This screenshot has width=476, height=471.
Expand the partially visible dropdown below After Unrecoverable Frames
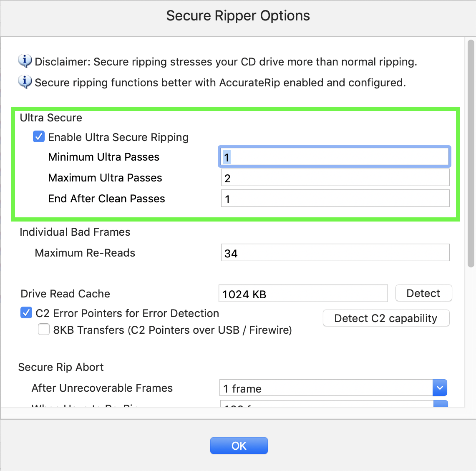point(441,404)
